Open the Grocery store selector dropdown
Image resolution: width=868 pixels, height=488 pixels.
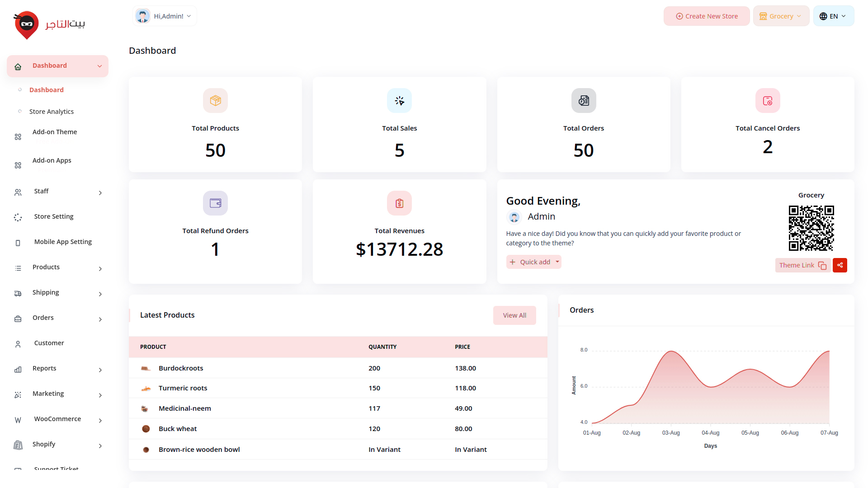pos(781,16)
